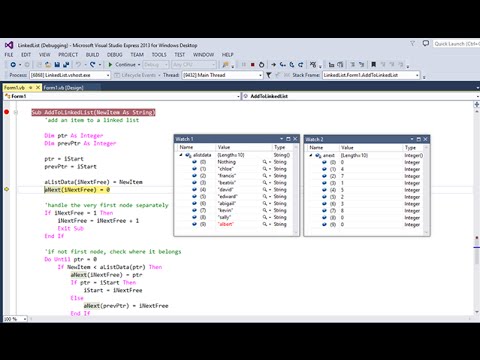480x360 pixels.
Task: Click the Quick Launch search box
Action: [457, 44]
